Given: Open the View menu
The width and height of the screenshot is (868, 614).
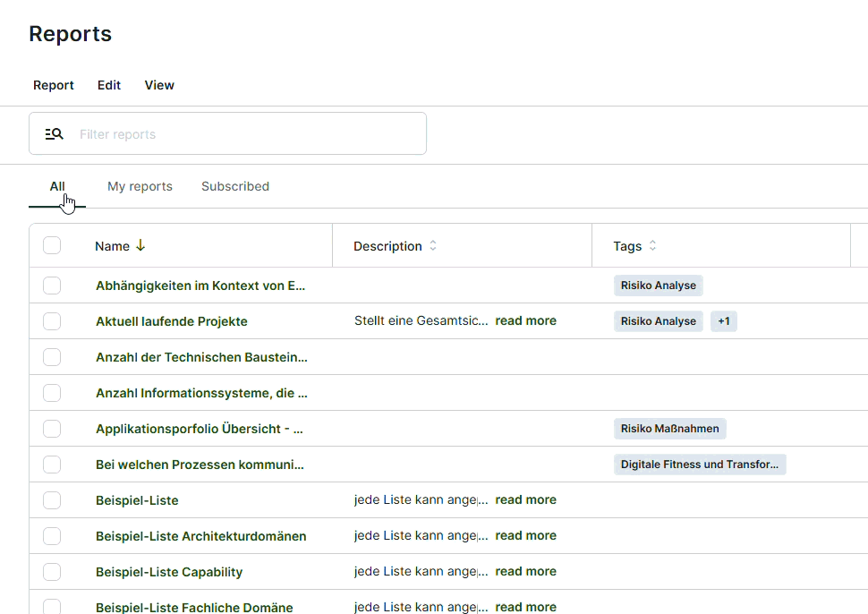Looking at the screenshot, I should pyautogui.click(x=159, y=85).
